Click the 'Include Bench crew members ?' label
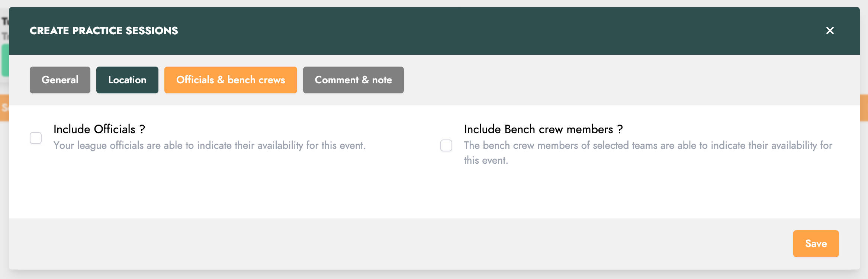Screen dimensions: 868x279 [x=543, y=129]
